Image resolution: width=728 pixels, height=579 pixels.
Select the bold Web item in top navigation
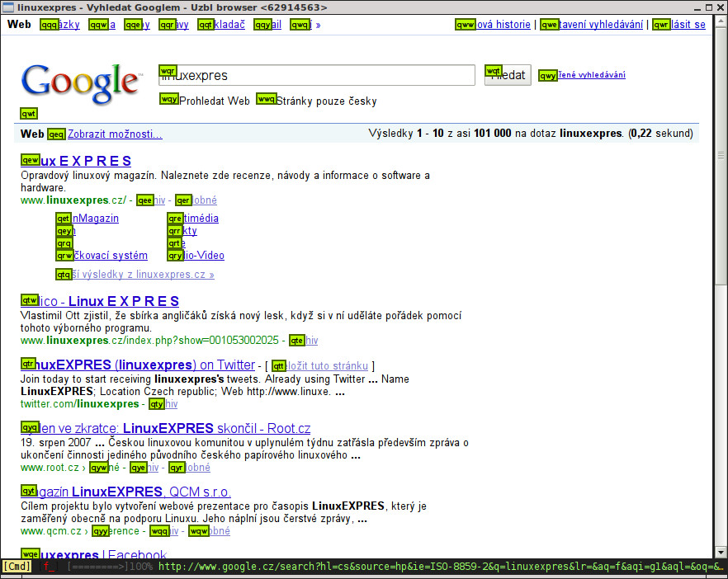coord(19,24)
